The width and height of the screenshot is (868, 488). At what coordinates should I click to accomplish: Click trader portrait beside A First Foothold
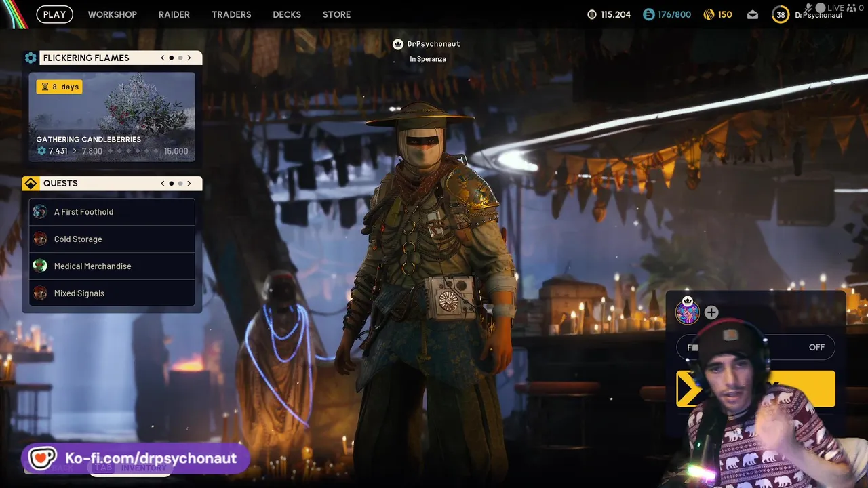pos(40,211)
